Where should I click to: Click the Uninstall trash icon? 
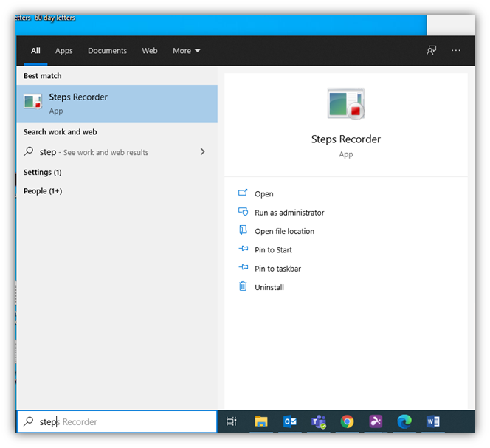click(243, 286)
